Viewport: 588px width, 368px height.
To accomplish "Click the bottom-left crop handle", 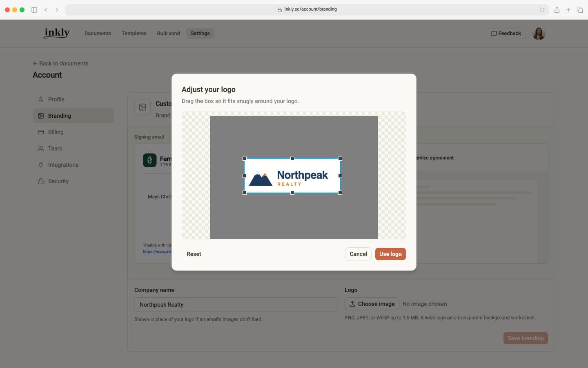I will [x=245, y=193].
